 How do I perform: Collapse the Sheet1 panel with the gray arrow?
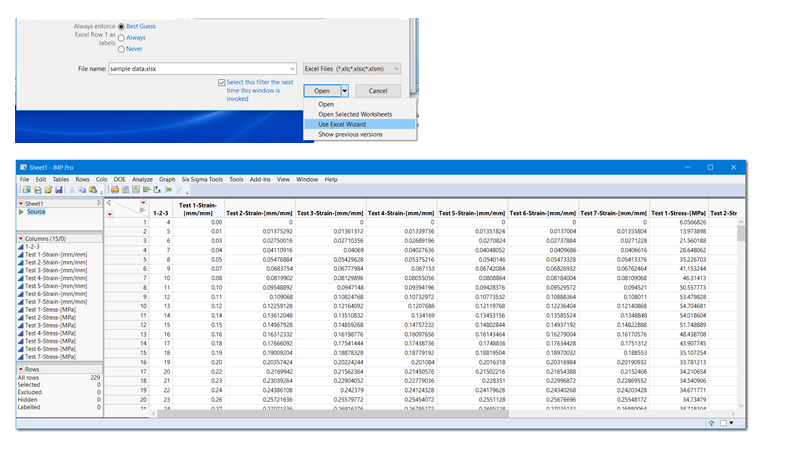pyautogui.click(x=99, y=203)
